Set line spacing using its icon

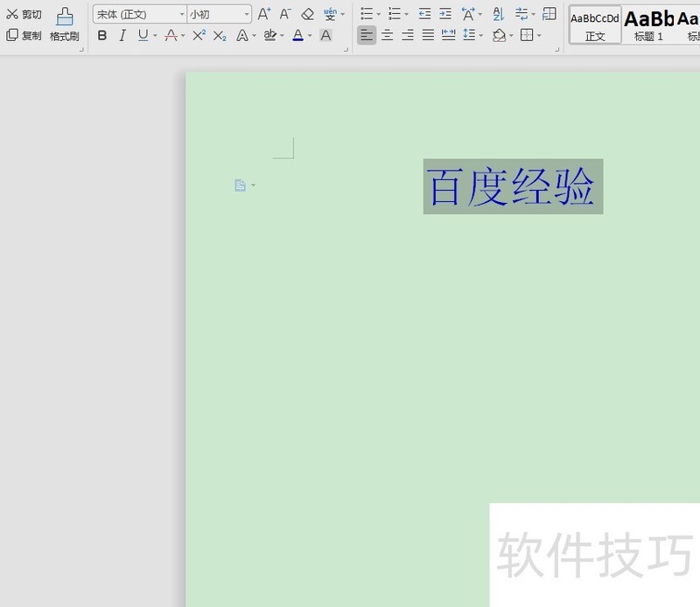click(469, 35)
